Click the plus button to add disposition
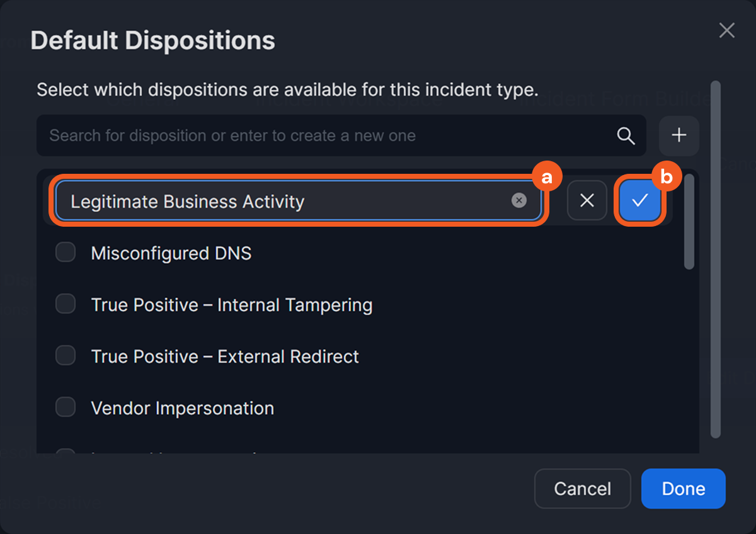The height and width of the screenshot is (534, 756). click(679, 135)
